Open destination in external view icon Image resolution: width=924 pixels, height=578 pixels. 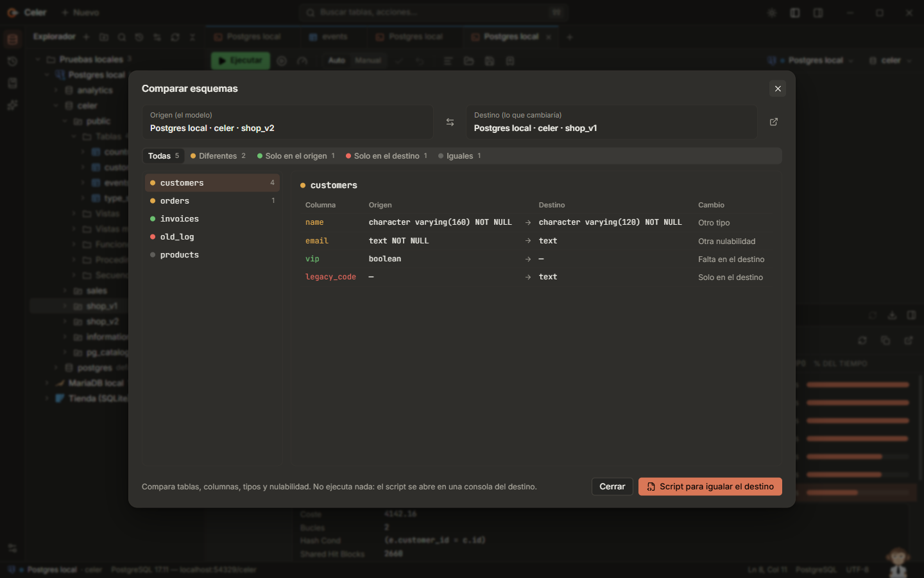point(774,122)
